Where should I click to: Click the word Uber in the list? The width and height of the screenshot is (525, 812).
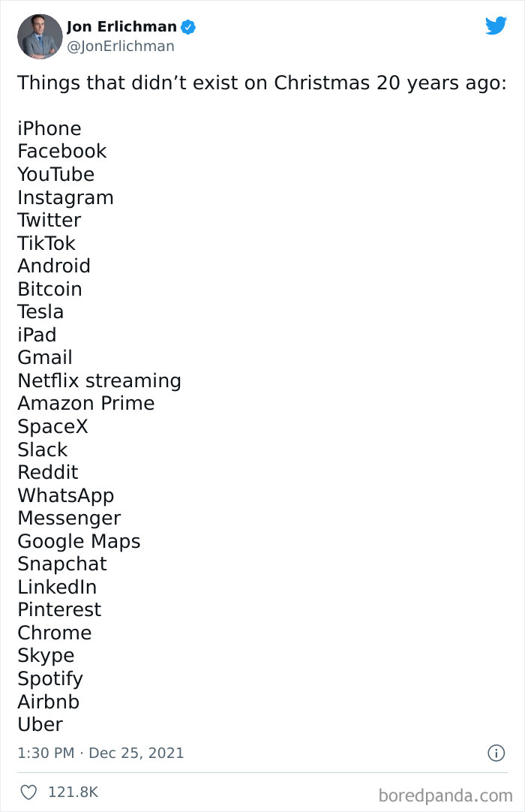[40, 724]
